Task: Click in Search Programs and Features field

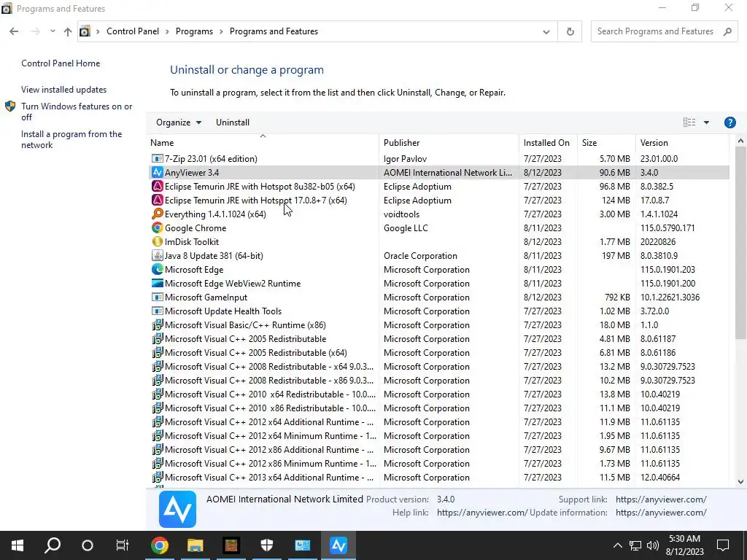Action: point(656,31)
